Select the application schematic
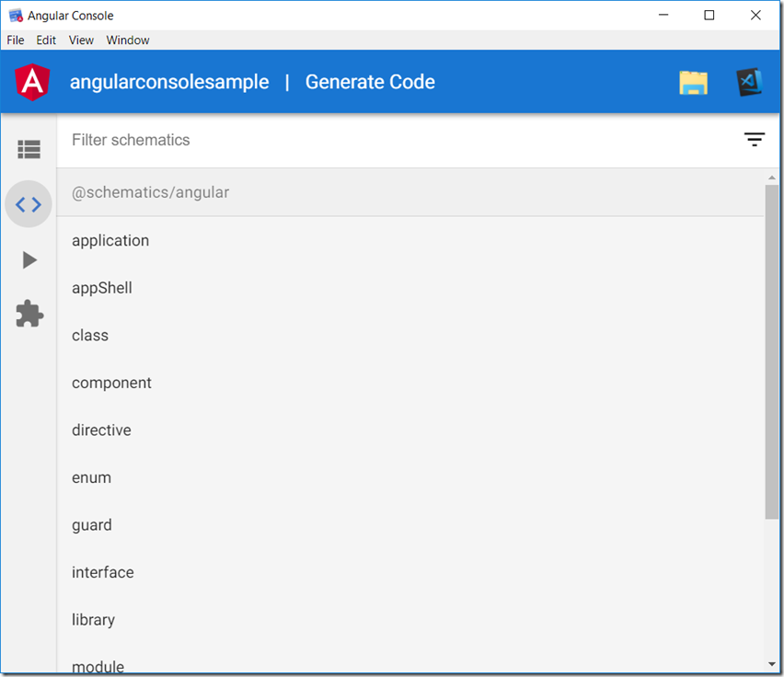Image resolution: width=784 pixels, height=677 pixels. 410,240
